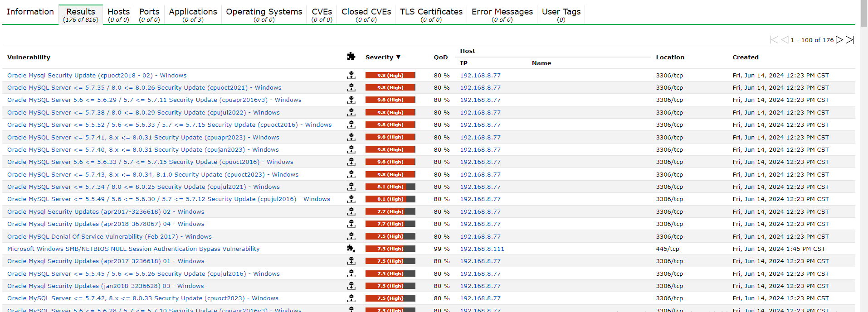Click the previous page arrow icon

785,40
